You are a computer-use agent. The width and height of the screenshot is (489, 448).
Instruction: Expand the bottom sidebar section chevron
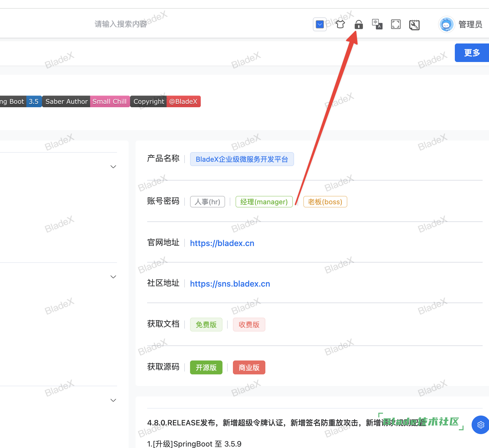pyautogui.click(x=113, y=400)
